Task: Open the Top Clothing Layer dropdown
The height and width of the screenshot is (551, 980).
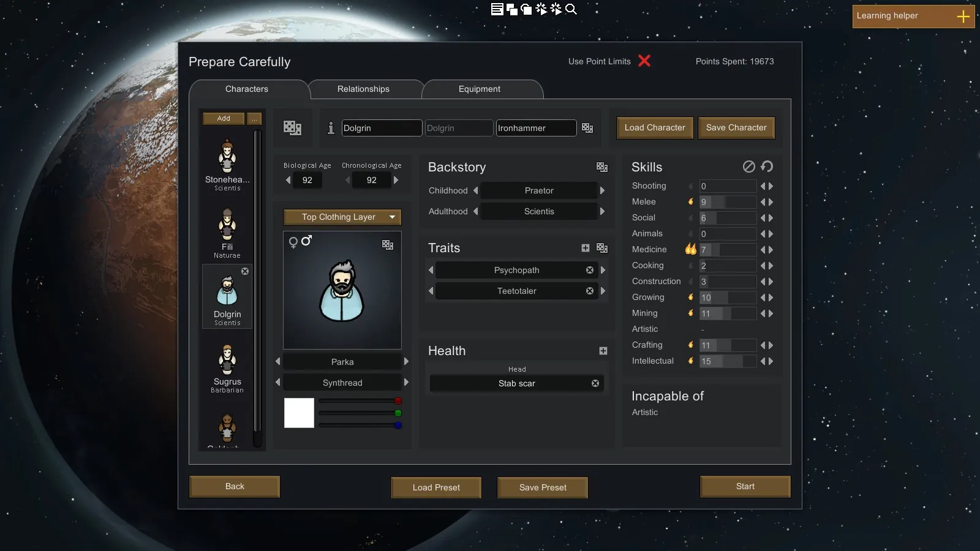Action: (342, 217)
